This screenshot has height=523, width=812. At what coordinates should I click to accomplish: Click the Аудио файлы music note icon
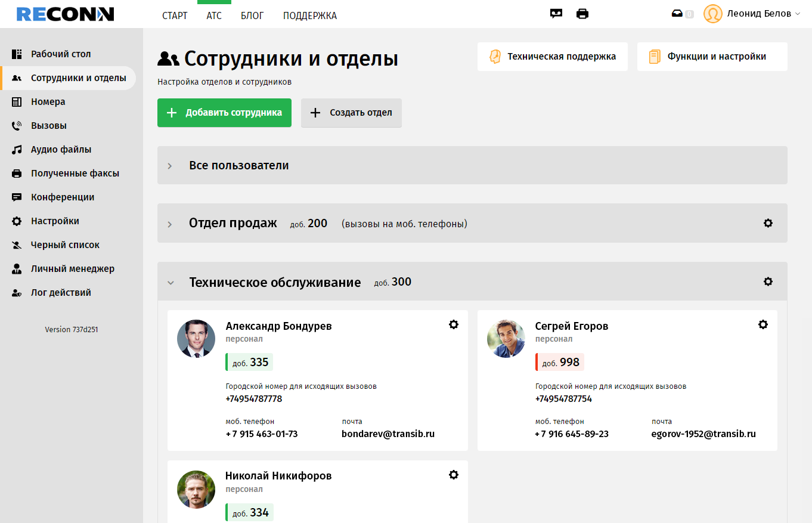[17, 150]
